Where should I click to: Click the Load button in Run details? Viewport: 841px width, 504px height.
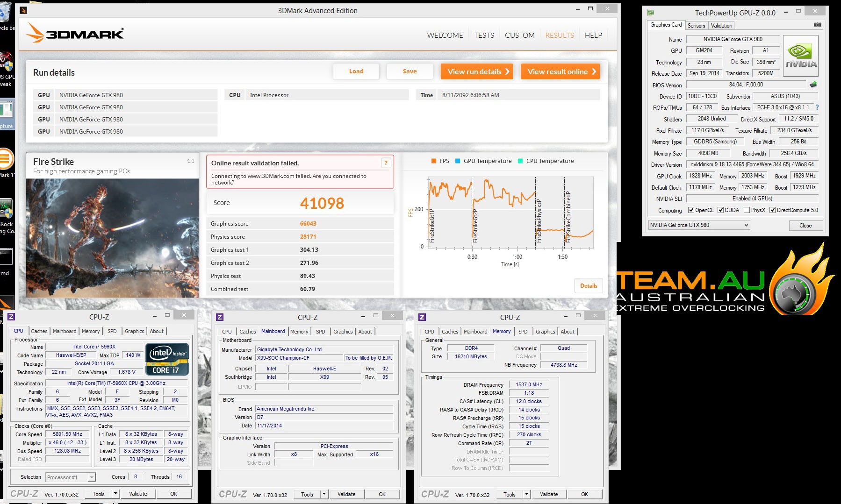356,71
